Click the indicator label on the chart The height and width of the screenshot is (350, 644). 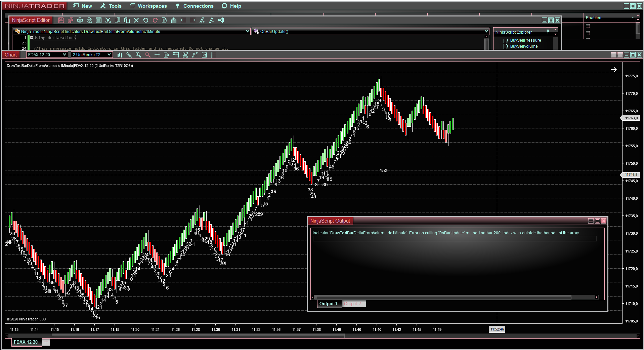coord(70,66)
